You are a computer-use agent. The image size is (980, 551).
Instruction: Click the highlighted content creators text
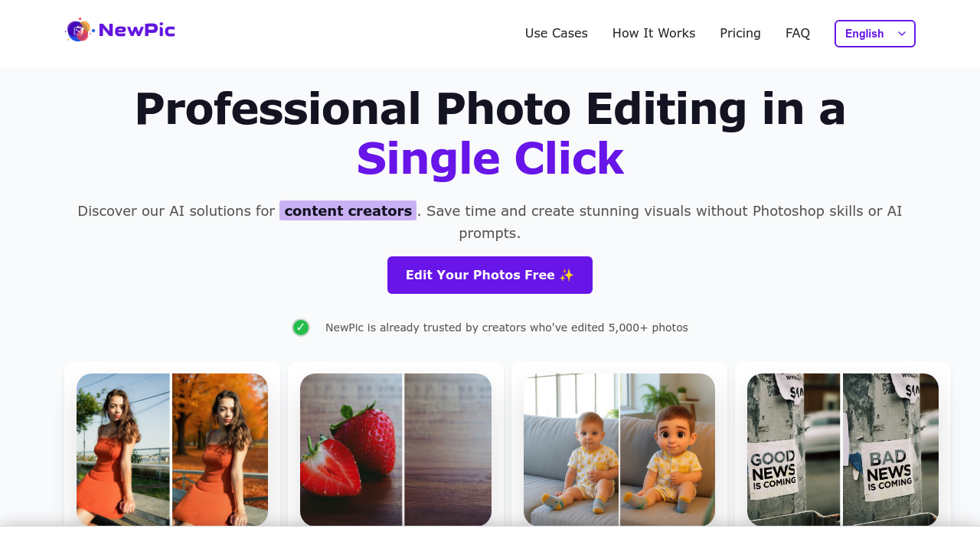[348, 210]
